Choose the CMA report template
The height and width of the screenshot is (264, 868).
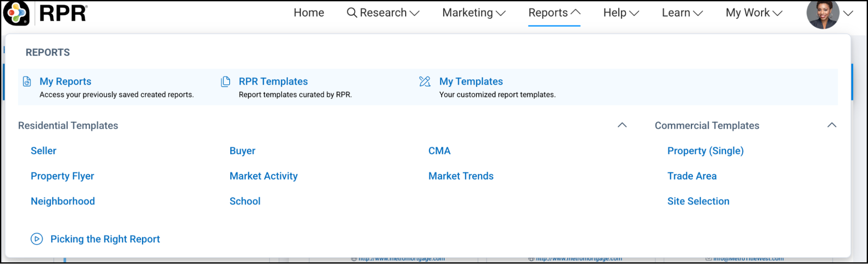coord(439,151)
